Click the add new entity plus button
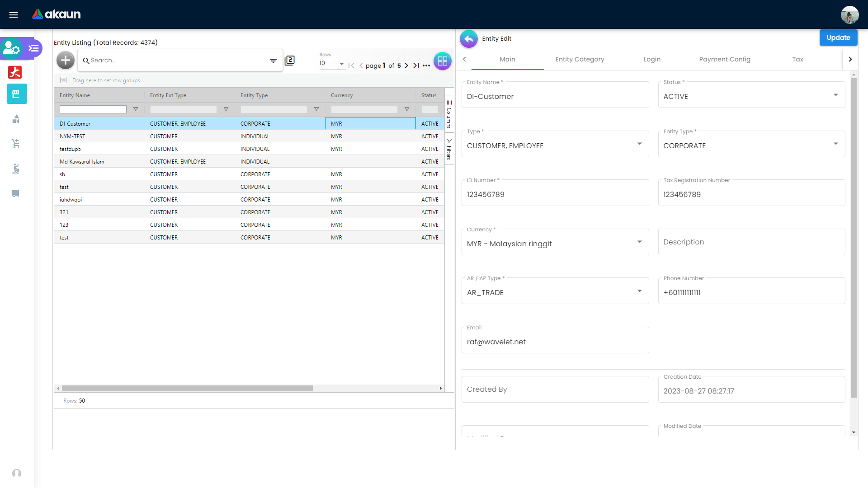868x488 pixels. click(65, 60)
